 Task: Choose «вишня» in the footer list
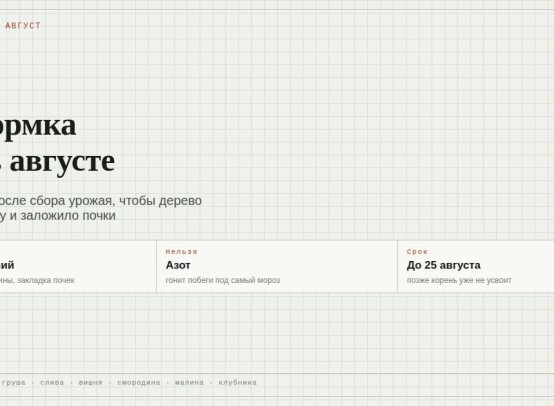pyautogui.click(x=90, y=383)
